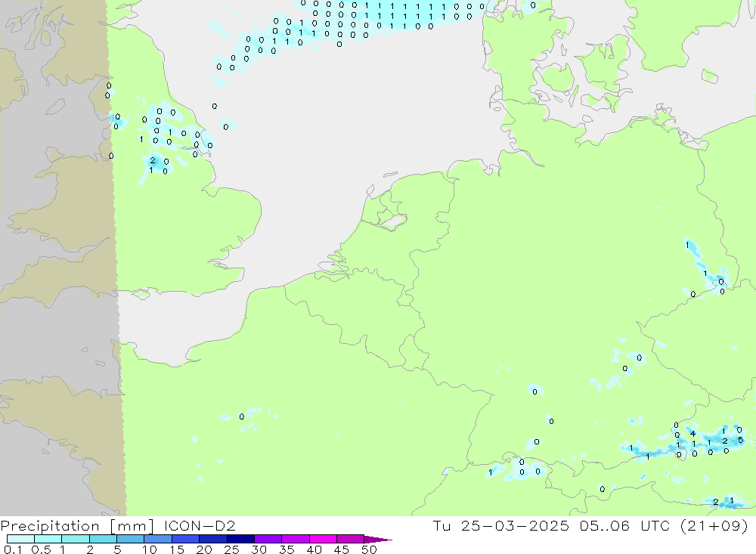Image resolution: width=756 pixels, height=554 pixels.
Task: Click the map precipitation value '4'
Action: (692, 434)
